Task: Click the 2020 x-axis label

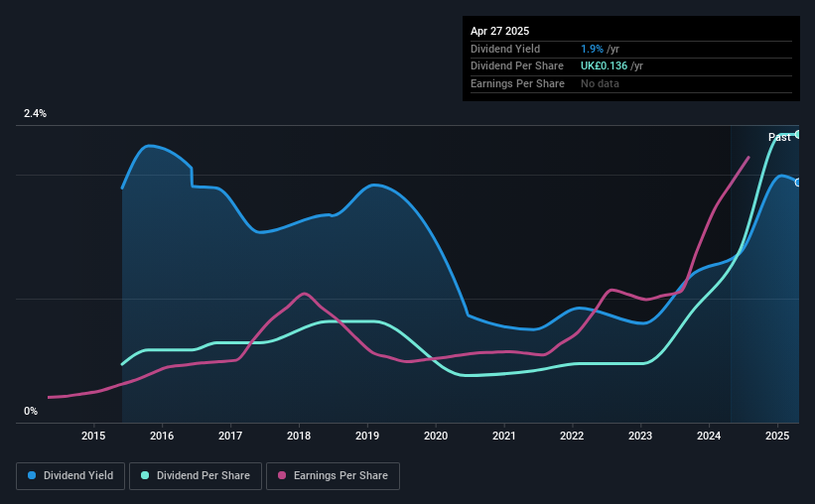Action: tap(436, 436)
